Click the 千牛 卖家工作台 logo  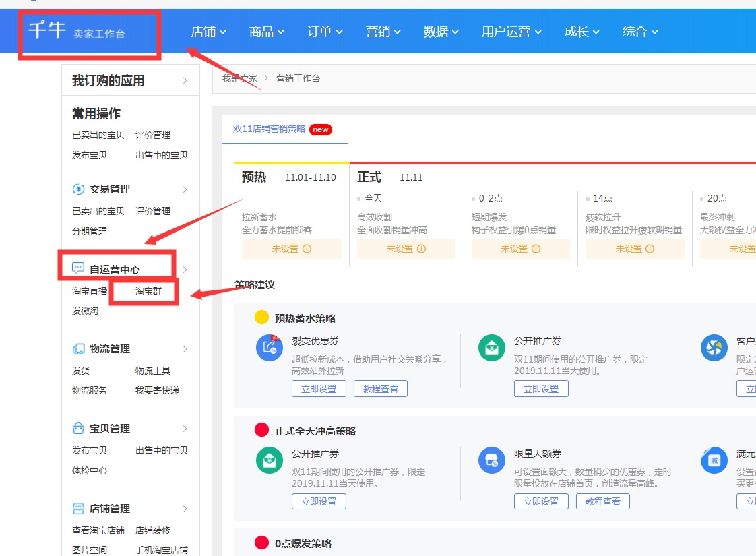pos(77,31)
